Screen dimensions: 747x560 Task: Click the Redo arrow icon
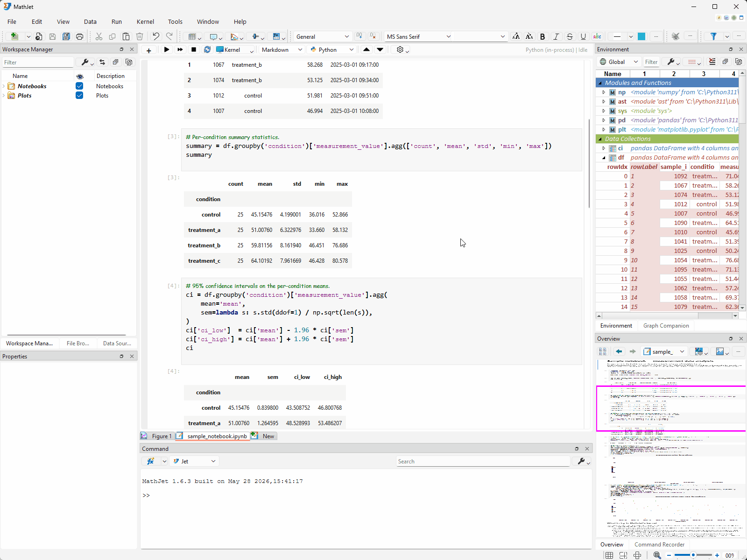point(169,36)
